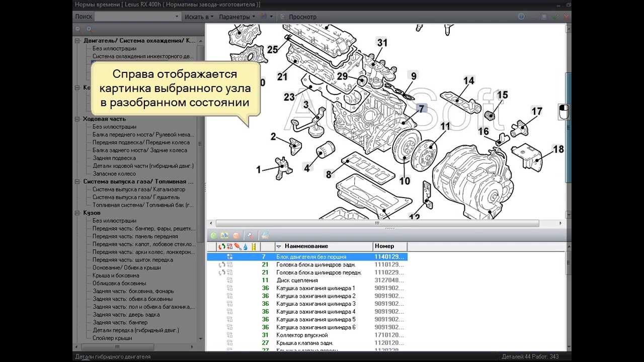
Task: Click the paint brush column header icon
Action: (237, 246)
